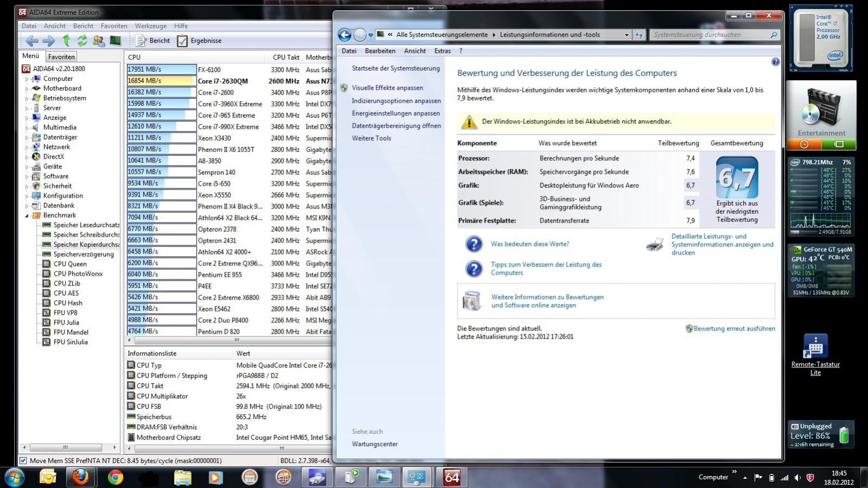Image resolution: width=868 pixels, height=488 pixels.
Task: Select CPU AES benchmark
Action: tap(66, 294)
